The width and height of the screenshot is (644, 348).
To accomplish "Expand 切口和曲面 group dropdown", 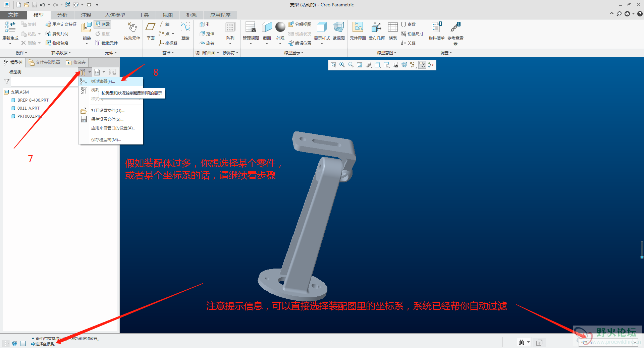I will [207, 53].
